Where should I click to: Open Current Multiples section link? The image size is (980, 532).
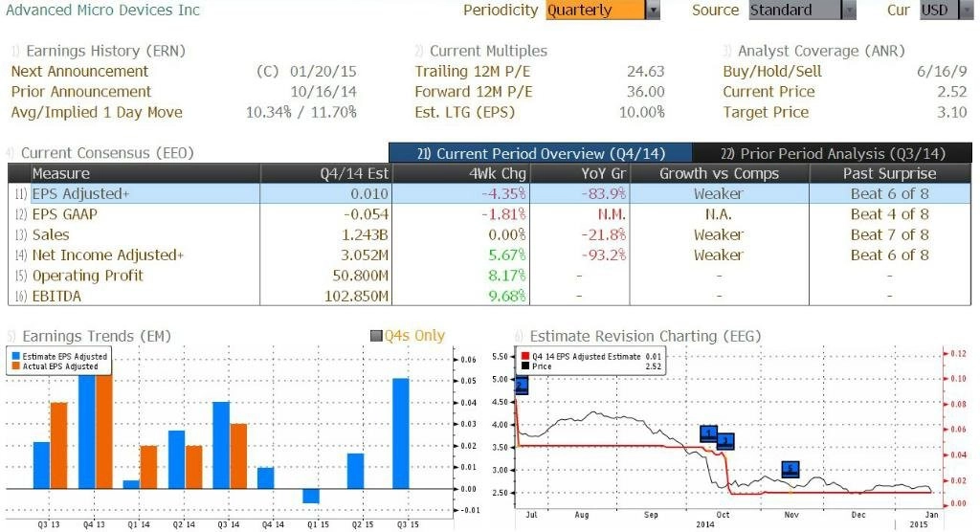tap(488, 51)
